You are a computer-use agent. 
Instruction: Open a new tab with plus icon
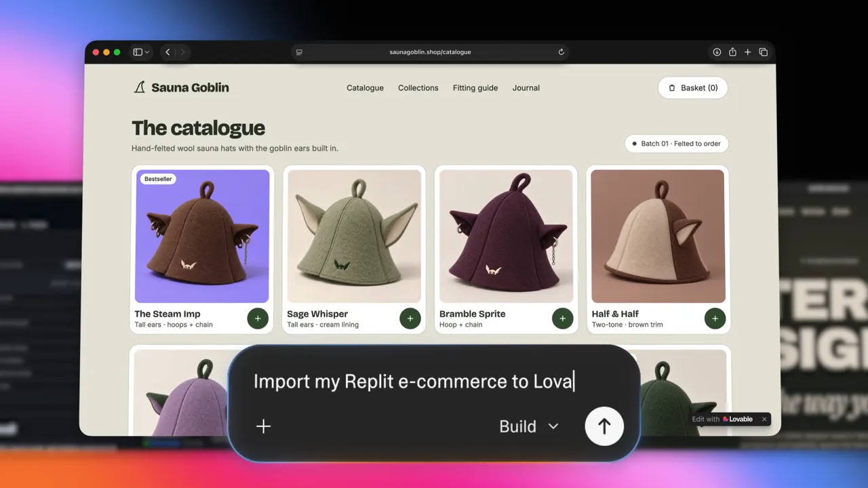tap(747, 52)
